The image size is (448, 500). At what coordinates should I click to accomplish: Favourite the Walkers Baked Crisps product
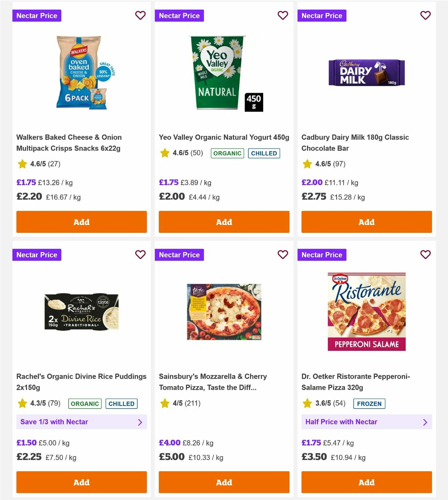click(x=140, y=15)
